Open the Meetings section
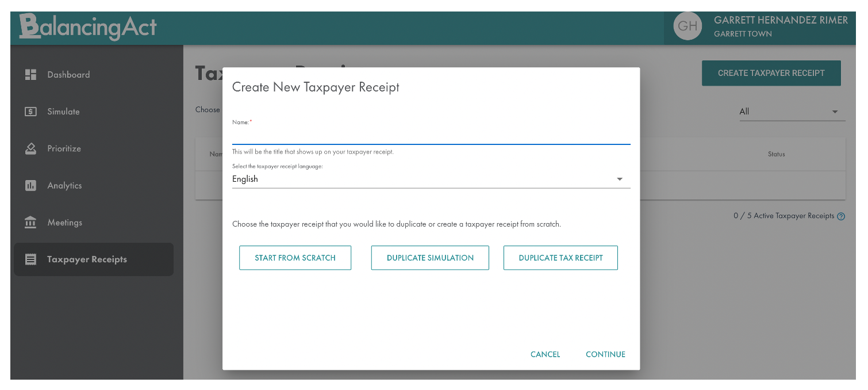 coord(94,222)
